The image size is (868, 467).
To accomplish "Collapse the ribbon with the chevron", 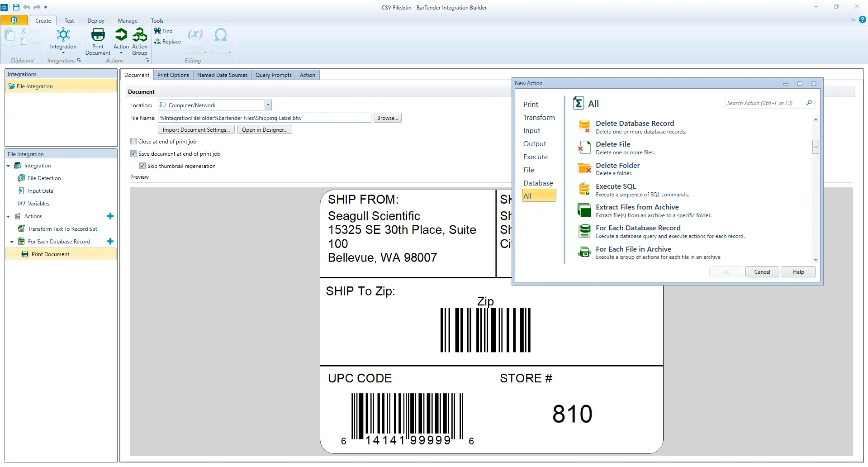I will [x=853, y=20].
